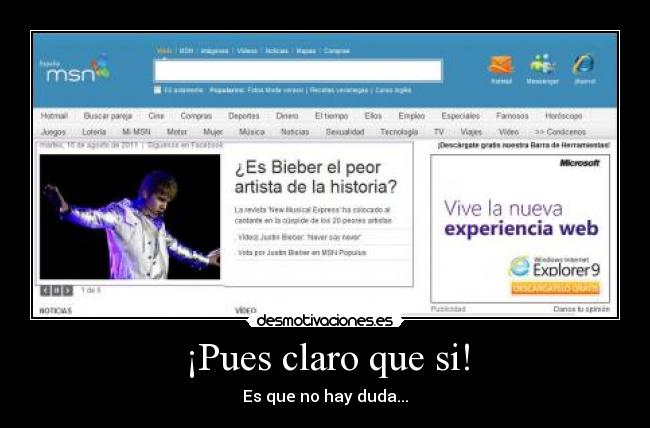Image resolution: width=650 pixels, height=428 pixels.
Task: Go to the Ellos section
Action: point(373,116)
